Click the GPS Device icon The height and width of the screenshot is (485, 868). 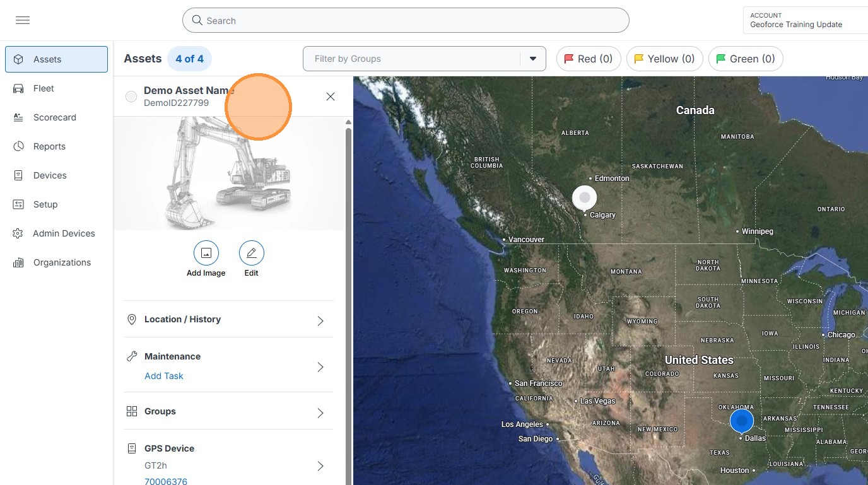132,448
